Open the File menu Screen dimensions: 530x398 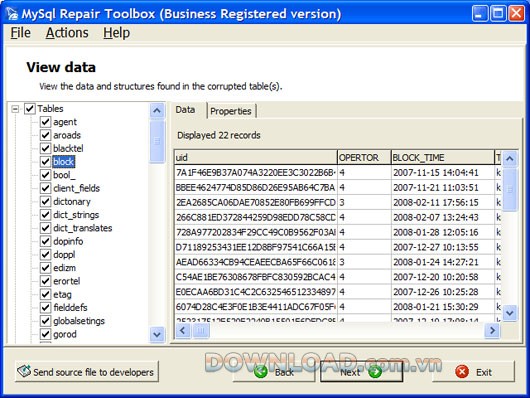pyautogui.click(x=20, y=33)
